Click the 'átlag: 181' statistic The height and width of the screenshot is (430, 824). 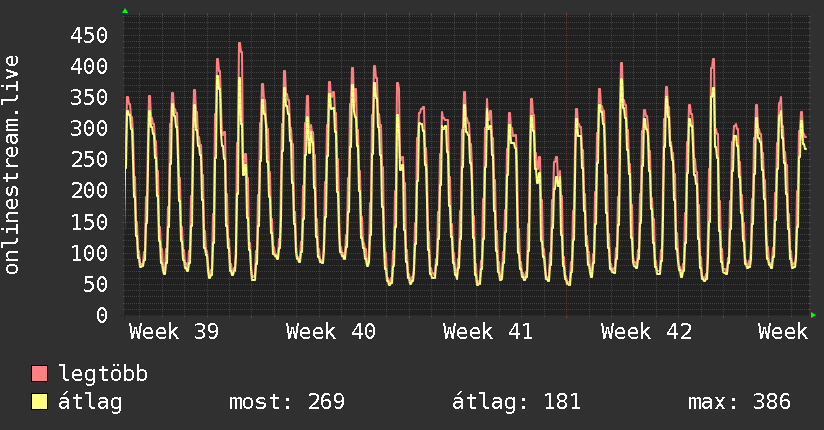517,402
